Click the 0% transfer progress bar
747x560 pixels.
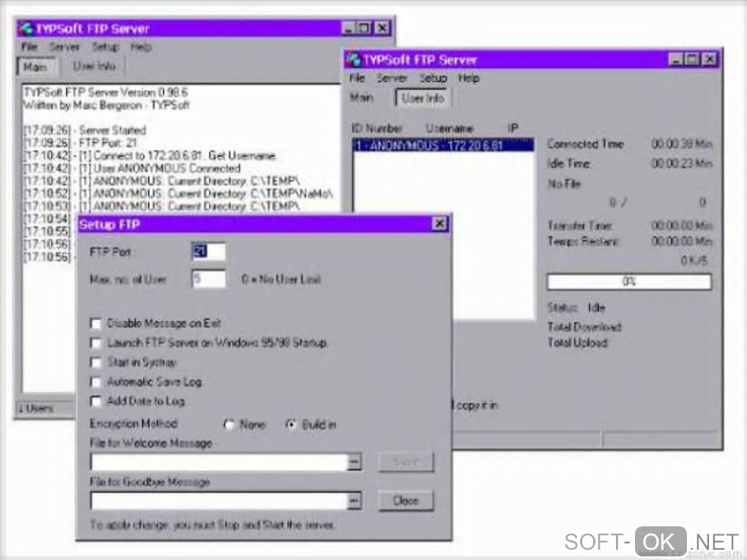629,281
